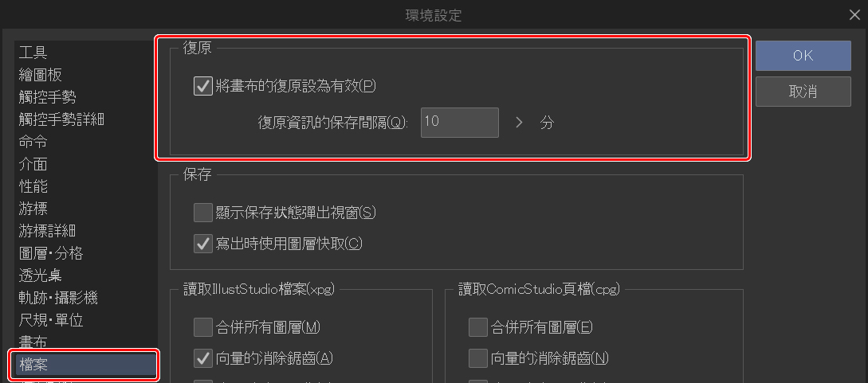Select 觸控手勢 category
The width and height of the screenshot is (868, 383).
pyautogui.click(x=48, y=97)
